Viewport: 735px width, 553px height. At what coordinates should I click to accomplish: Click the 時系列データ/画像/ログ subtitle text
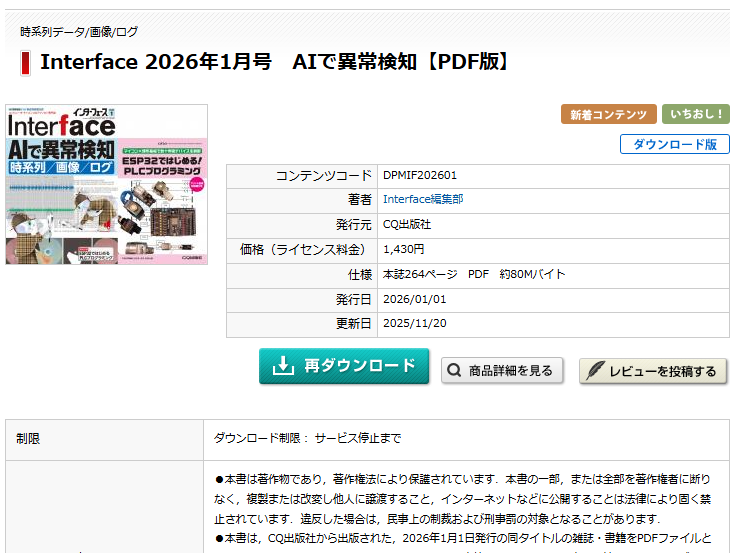pyautogui.click(x=79, y=32)
